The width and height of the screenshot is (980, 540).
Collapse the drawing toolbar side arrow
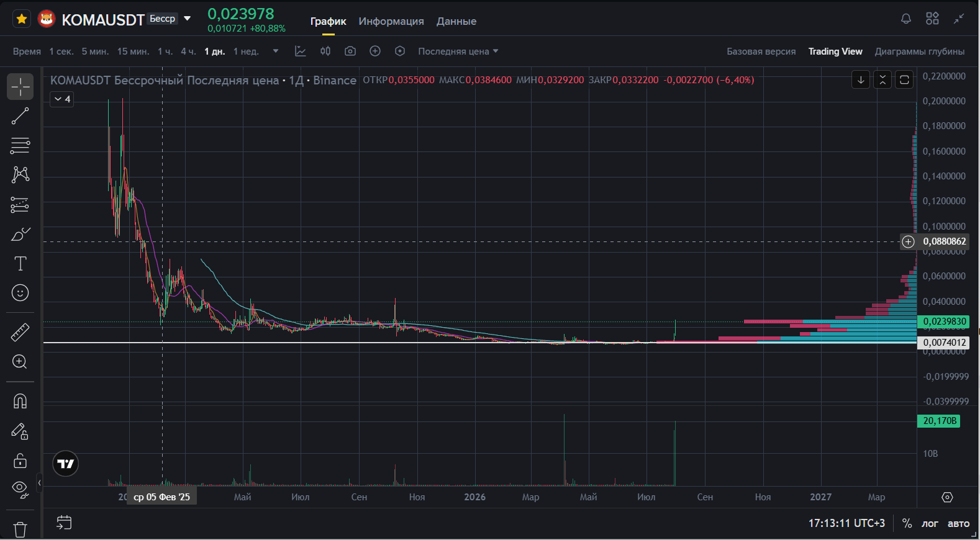point(39,482)
